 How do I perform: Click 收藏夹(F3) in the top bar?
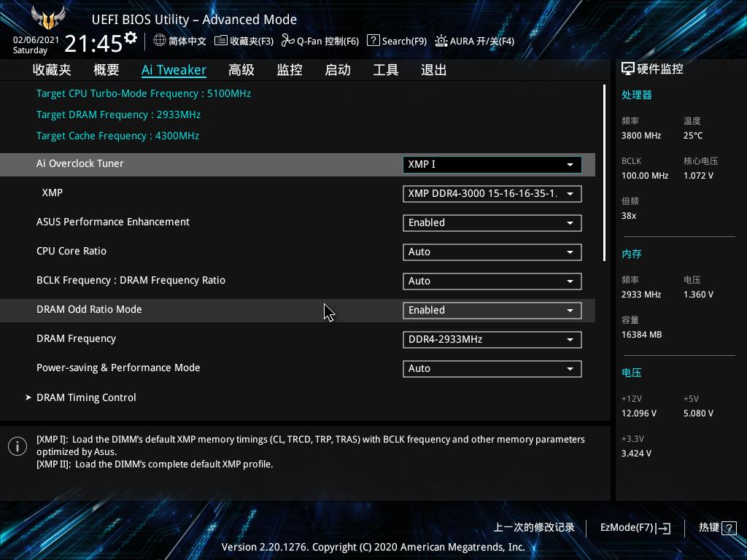tap(252, 41)
